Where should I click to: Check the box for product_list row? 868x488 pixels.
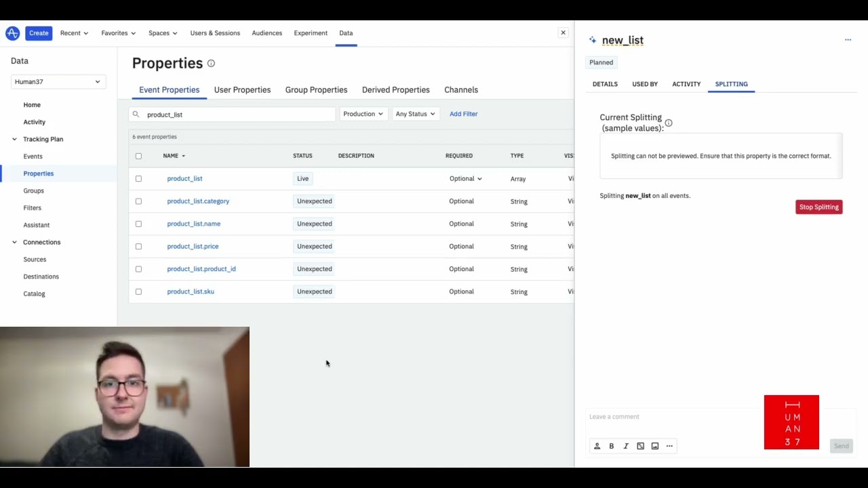click(x=138, y=178)
